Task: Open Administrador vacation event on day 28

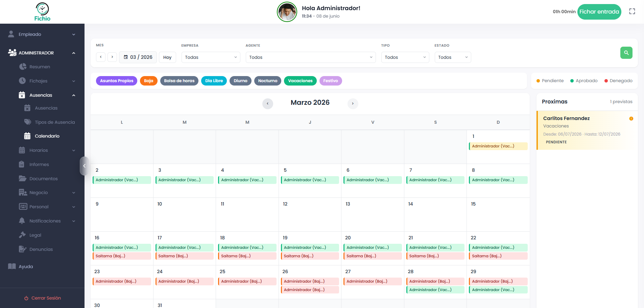Action: pyautogui.click(x=435, y=290)
